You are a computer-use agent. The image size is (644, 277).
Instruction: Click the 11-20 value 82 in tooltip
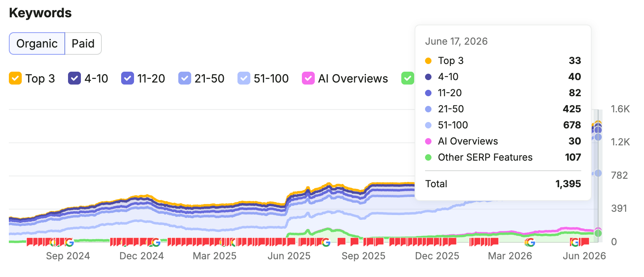[x=575, y=93]
